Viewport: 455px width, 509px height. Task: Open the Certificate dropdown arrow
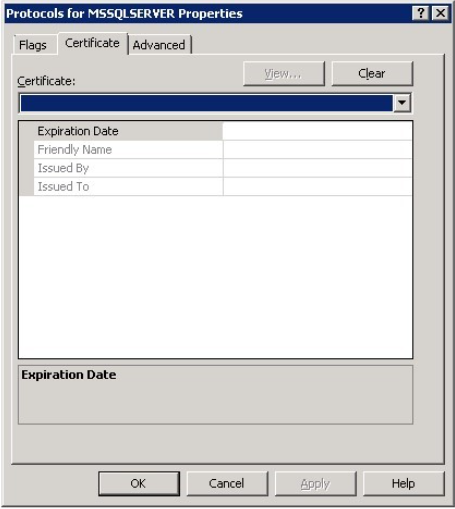(402, 103)
